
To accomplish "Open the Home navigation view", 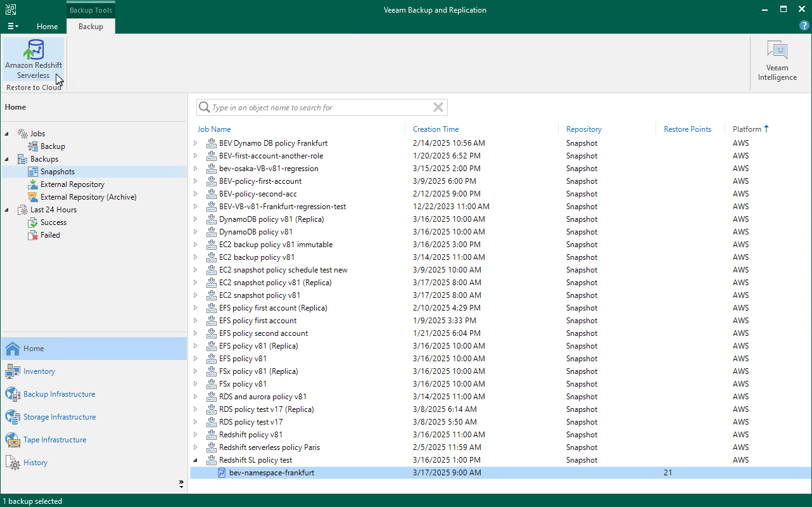I will tap(94, 349).
